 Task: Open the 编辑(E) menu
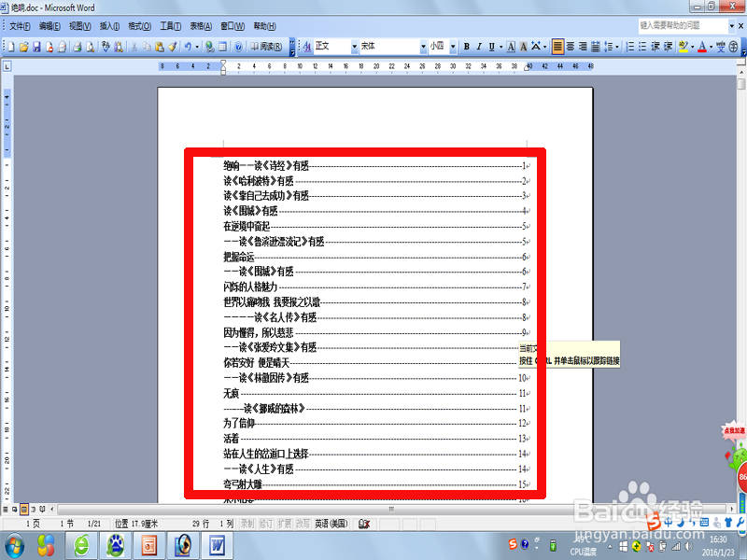coord(49,26)
